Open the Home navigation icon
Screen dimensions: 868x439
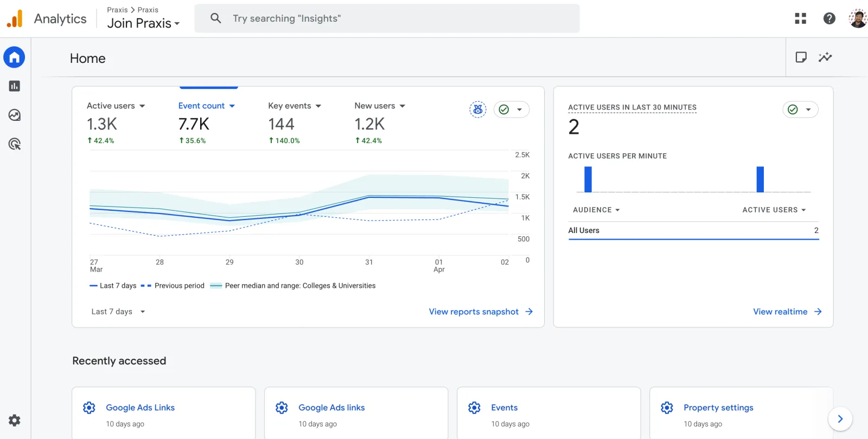(x=14, y=57)
